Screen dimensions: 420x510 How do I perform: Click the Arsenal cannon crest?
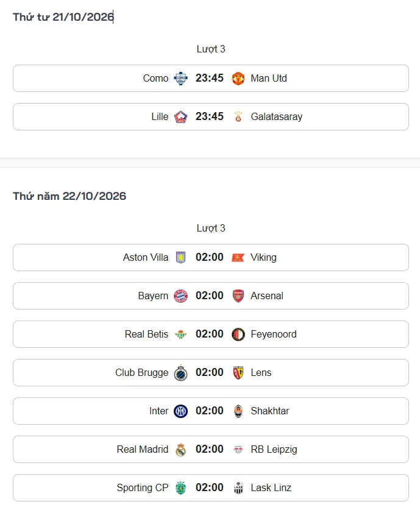(238, 296)
